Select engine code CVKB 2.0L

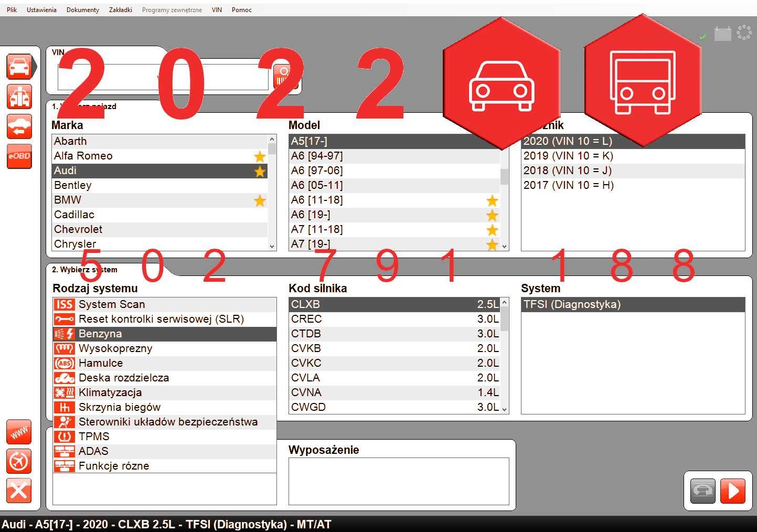(395, 348)
